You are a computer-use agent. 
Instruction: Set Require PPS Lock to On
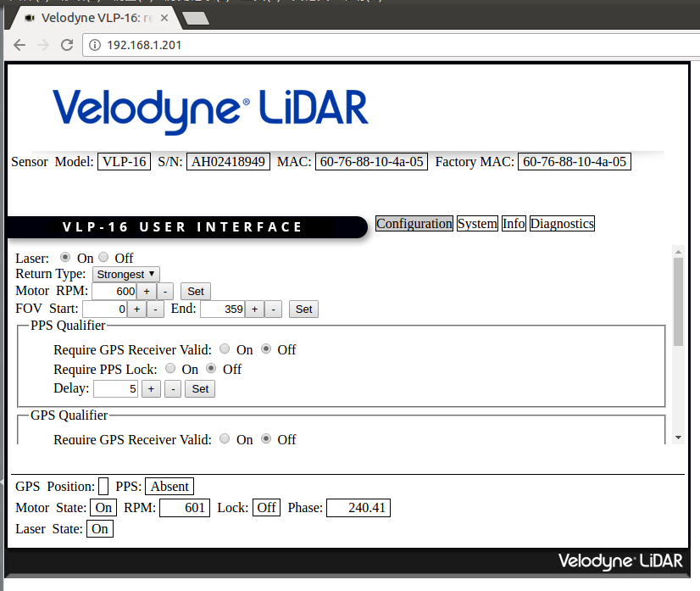[170, 368]
